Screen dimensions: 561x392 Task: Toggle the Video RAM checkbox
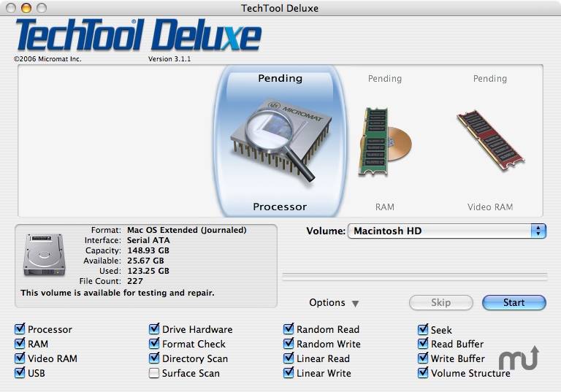20,358
